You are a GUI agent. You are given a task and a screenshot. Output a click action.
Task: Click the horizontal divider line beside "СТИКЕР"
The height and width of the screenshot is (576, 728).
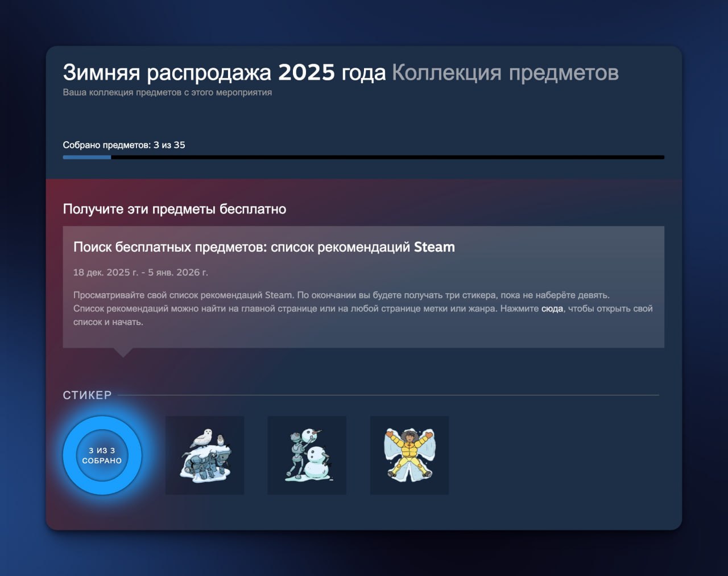click(387, 395)
